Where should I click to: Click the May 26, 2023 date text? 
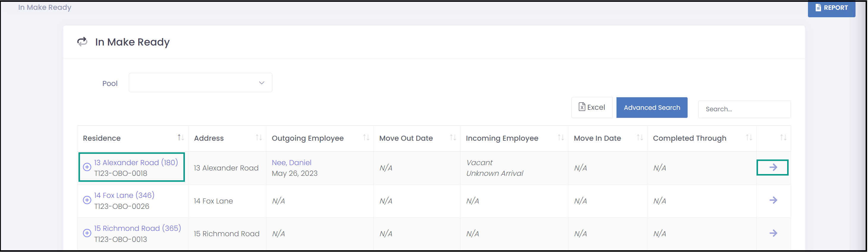pyautogui.click(x=295, y=173)
